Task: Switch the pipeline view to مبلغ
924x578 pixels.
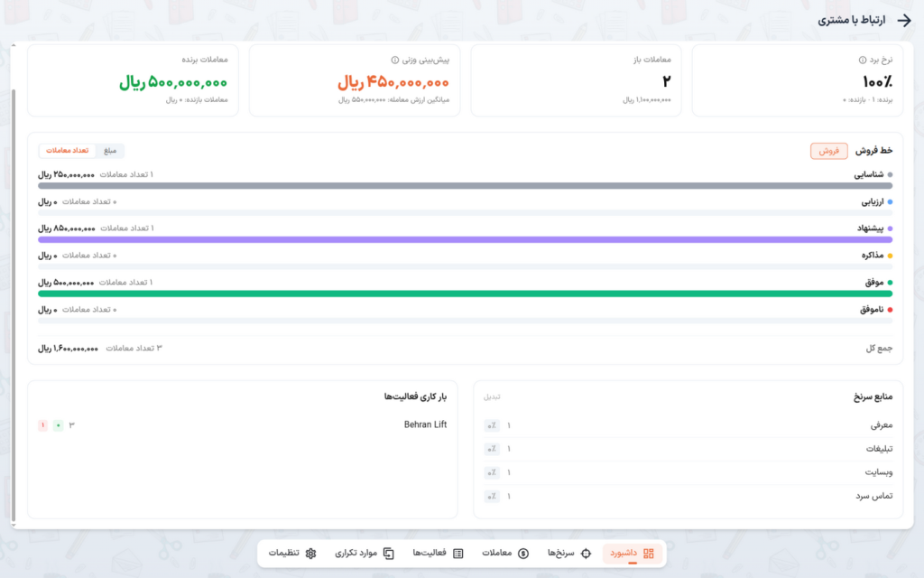Action: click(110, 151)
